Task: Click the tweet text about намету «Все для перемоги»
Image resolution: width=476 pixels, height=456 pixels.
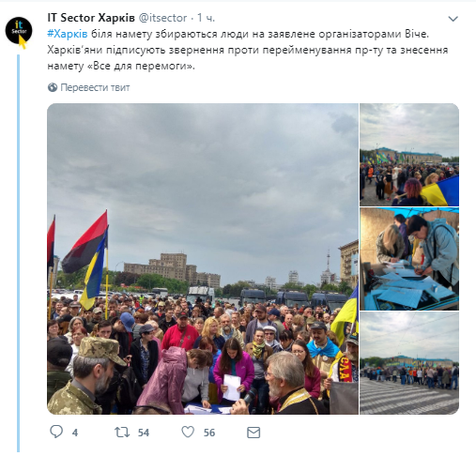Action: tap(248, 50)
